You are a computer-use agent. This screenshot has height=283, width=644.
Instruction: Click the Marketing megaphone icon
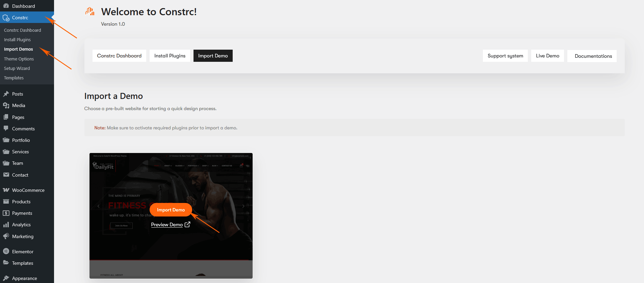6,236
